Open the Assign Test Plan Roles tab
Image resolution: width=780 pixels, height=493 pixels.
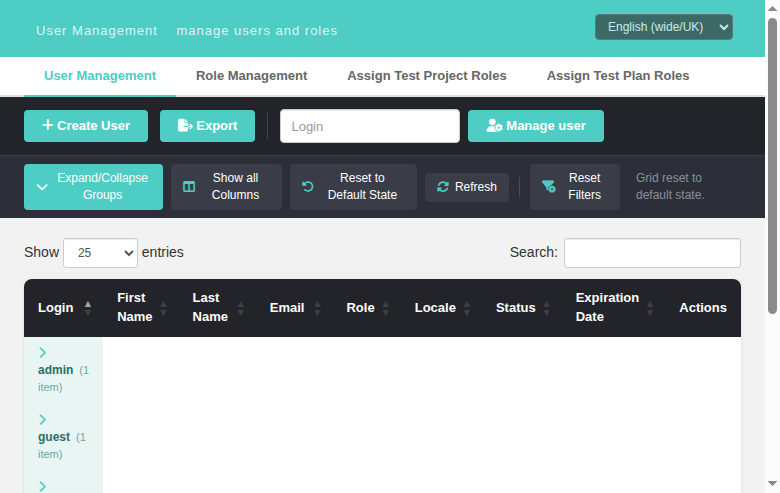tap(618, 76)
